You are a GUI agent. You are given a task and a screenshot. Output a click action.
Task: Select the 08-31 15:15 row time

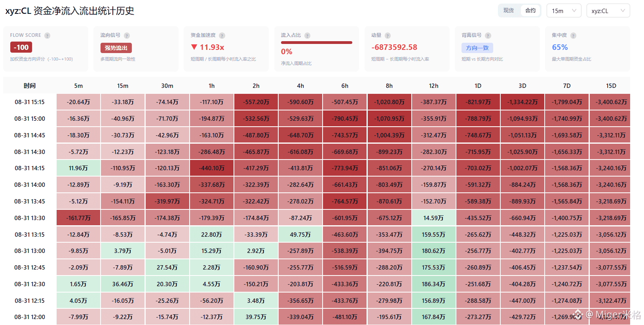(30, 102)
